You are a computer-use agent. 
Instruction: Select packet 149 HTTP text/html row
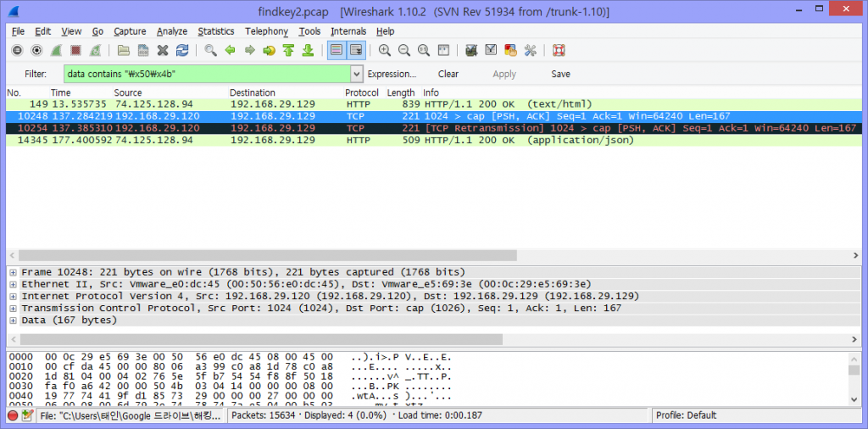coord(434,104)
